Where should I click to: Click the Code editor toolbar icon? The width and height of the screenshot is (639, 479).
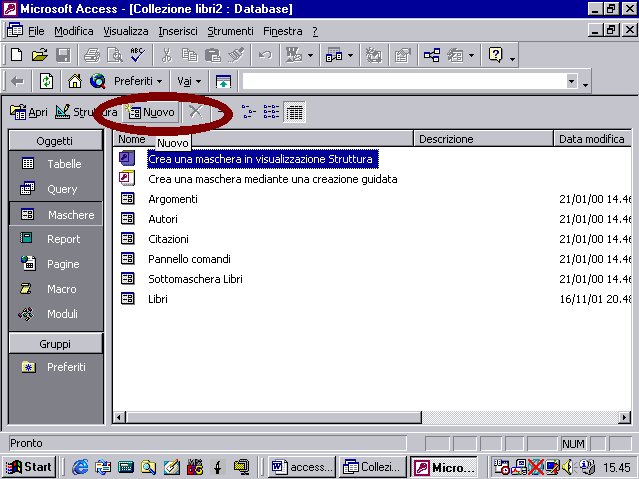point(374,55)
